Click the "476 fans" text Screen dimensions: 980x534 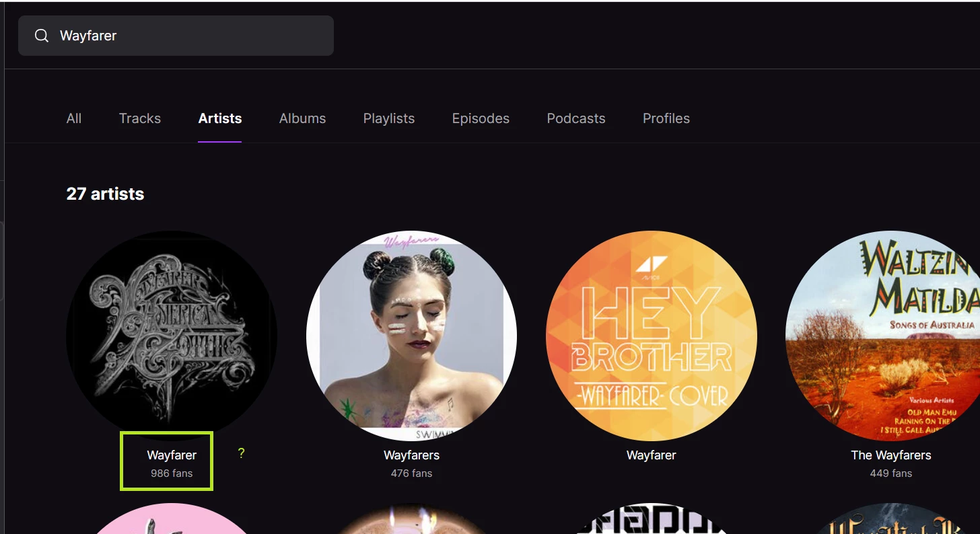[x=411, y=473]
